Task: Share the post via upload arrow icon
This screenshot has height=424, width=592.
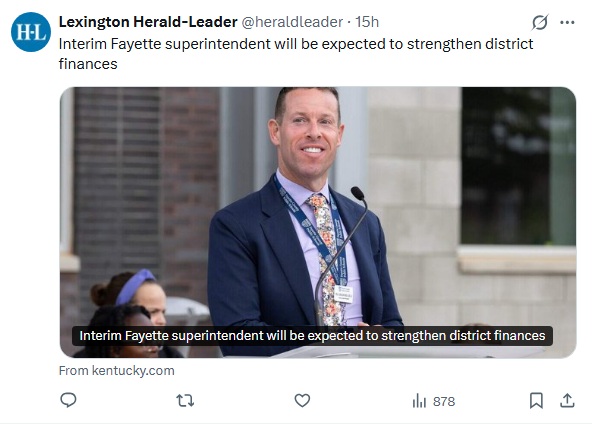Action: pos(567,400)
